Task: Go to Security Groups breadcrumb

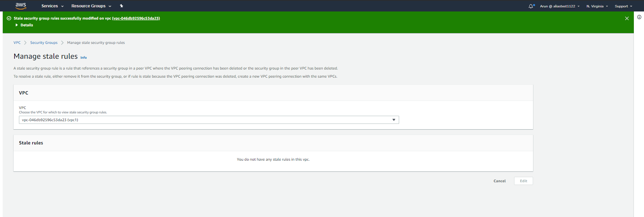Action: point(44,43)
